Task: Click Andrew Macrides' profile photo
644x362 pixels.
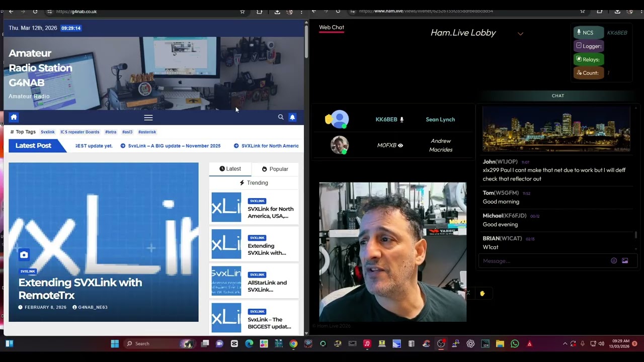Action: pos(340,145)
